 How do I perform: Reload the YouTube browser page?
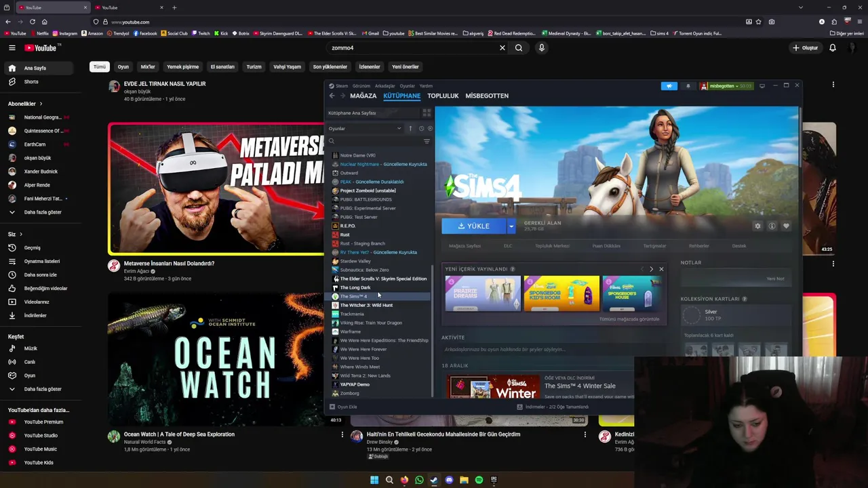[x=32, y=22]
